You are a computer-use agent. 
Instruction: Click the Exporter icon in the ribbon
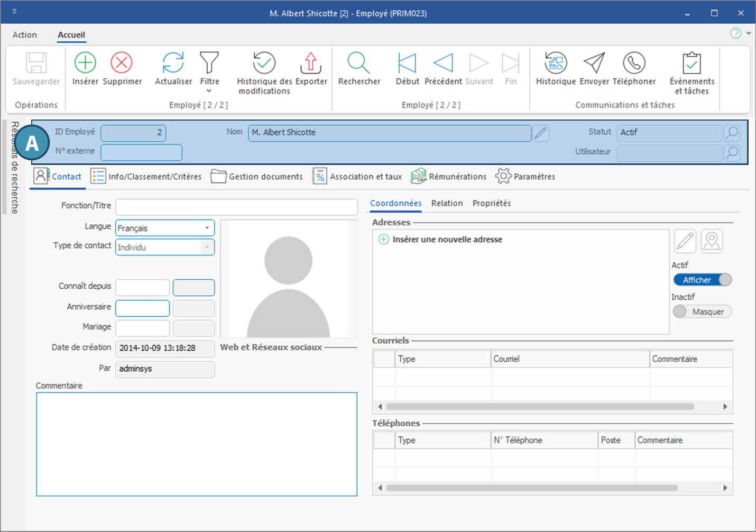[x=311, y=63]
